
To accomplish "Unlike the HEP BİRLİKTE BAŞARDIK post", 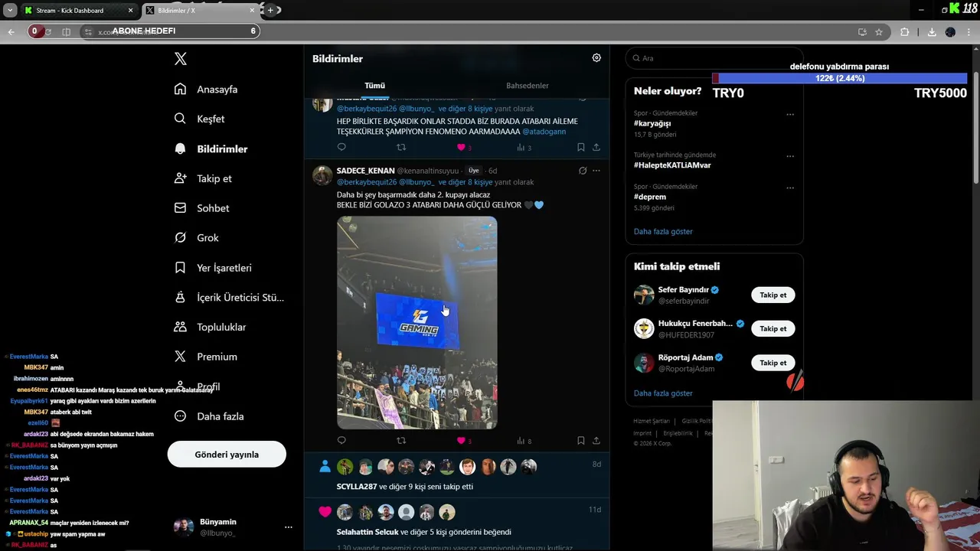I will tap(461, 147).
